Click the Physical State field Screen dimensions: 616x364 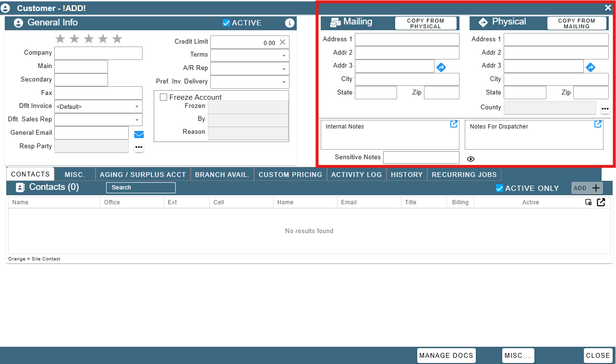525,93
